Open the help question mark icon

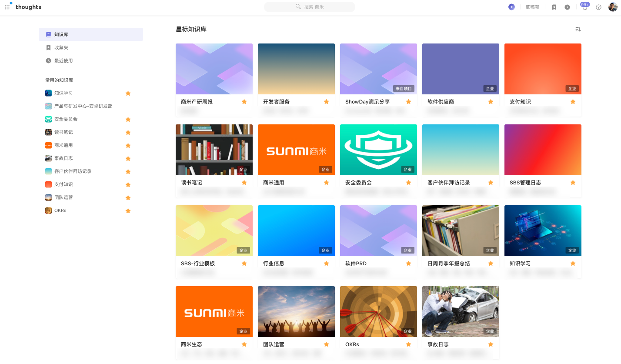coord(598,7)
